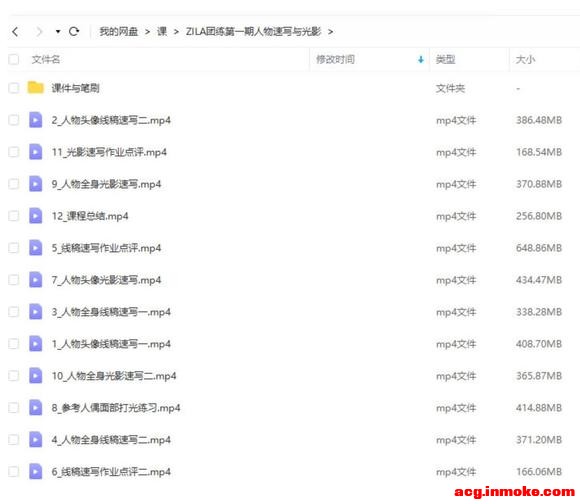580x504 pixels.
Task: Sort by the 类型 column header
Action: (445, 60)
